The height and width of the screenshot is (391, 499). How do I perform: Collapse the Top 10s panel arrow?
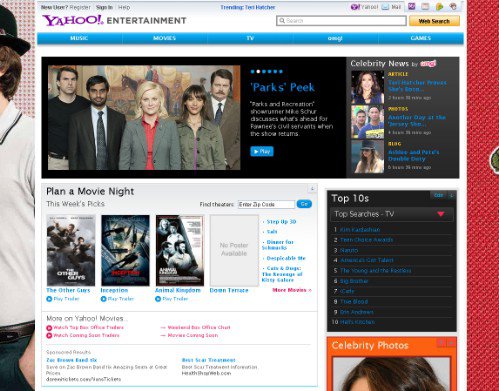(451, 195)
